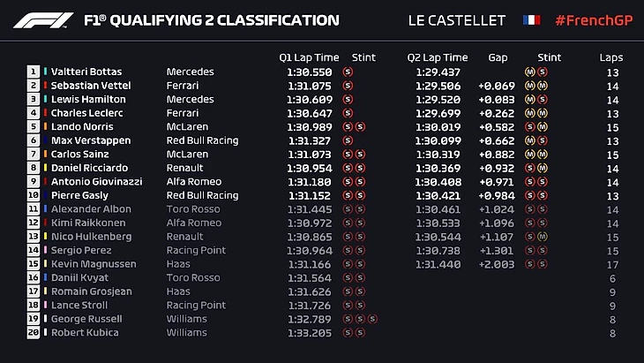Click Russell's third soft tyre icon
Screen dimensions: 644x363
click(373, 319)
